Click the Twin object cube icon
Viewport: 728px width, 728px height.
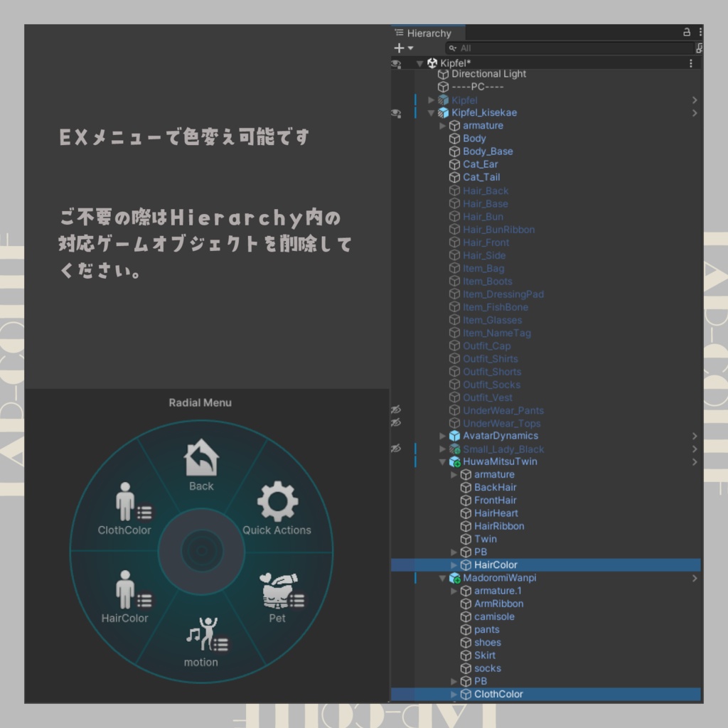[466, 539]
